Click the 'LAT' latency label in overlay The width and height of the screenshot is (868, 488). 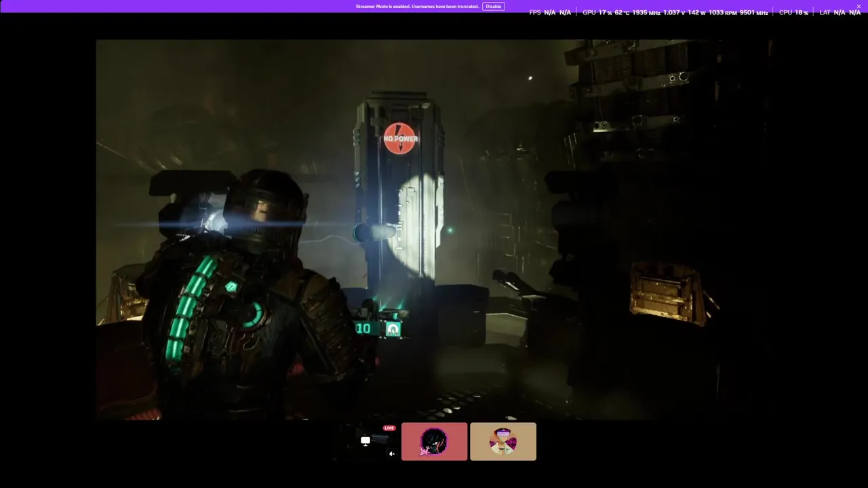coord(825,13)
